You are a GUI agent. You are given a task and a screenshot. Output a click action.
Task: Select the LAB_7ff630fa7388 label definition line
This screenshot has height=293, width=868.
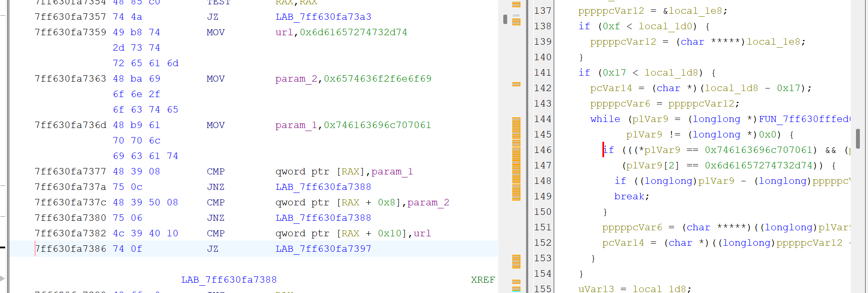click(229, 280)
